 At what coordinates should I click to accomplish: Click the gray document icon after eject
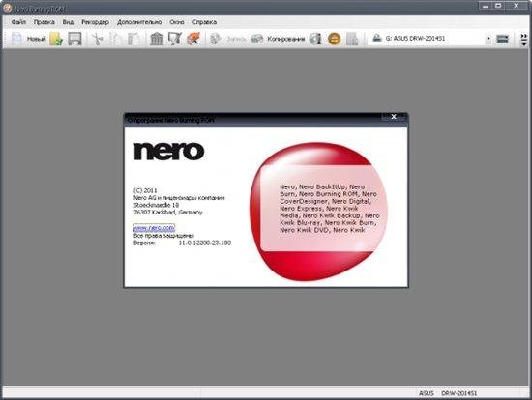coord(352,39)
